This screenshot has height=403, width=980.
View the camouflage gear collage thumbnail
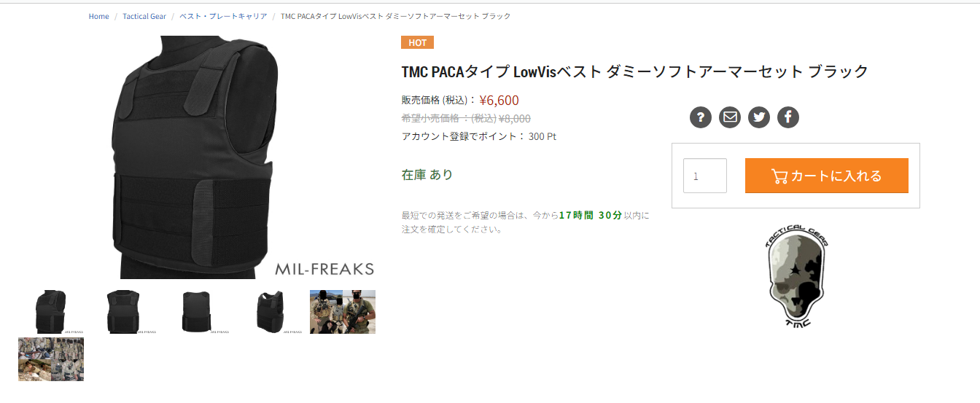(51, 359)
